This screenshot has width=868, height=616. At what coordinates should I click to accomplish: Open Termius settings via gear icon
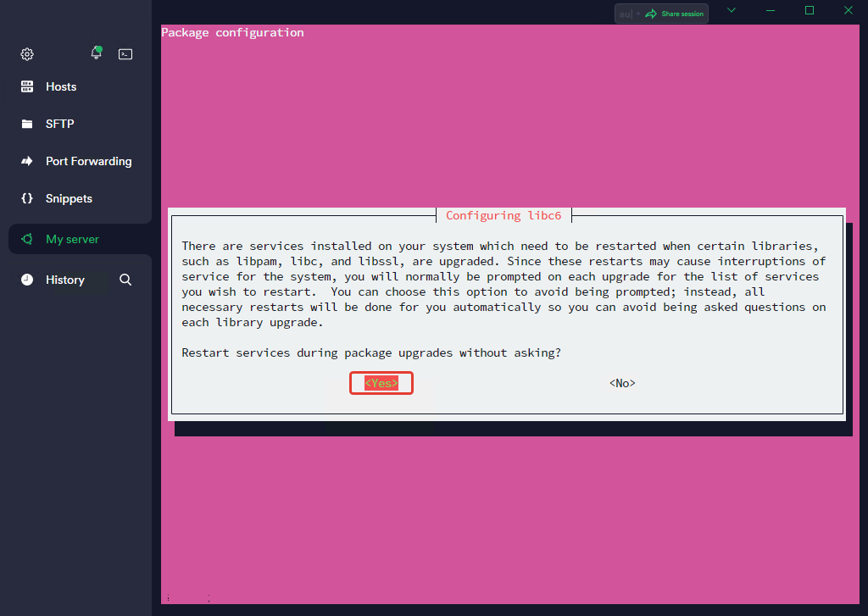(27, 54)
